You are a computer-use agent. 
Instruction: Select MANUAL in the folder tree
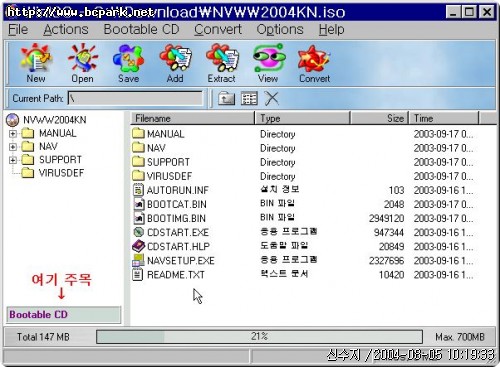[58, 133]
